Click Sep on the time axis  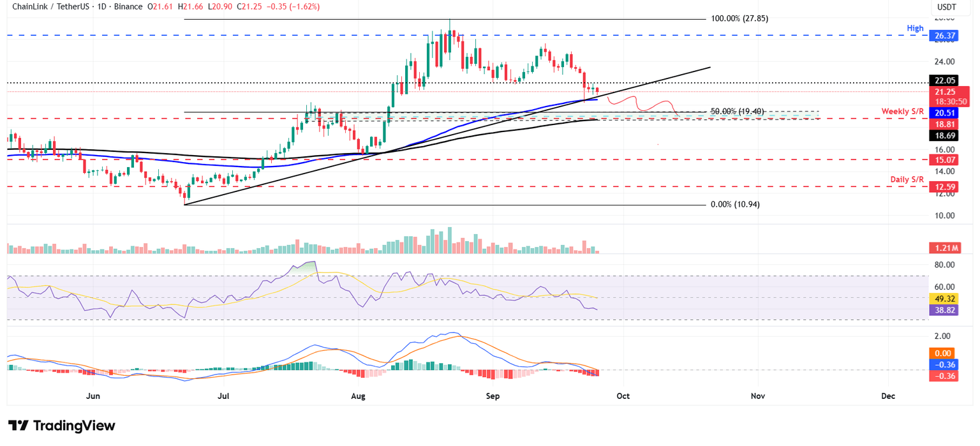click(493, 396)
